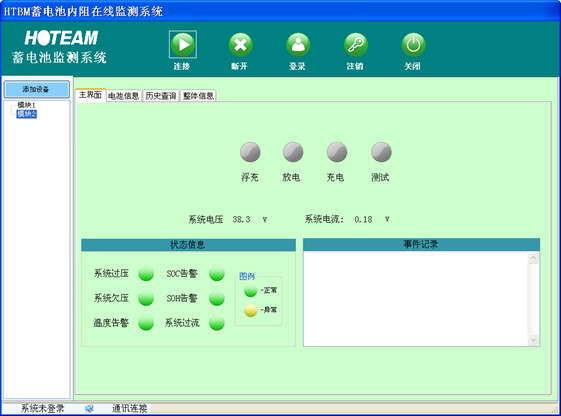
Task: Switch to the 主界面 tab
Action: (91, 95)
